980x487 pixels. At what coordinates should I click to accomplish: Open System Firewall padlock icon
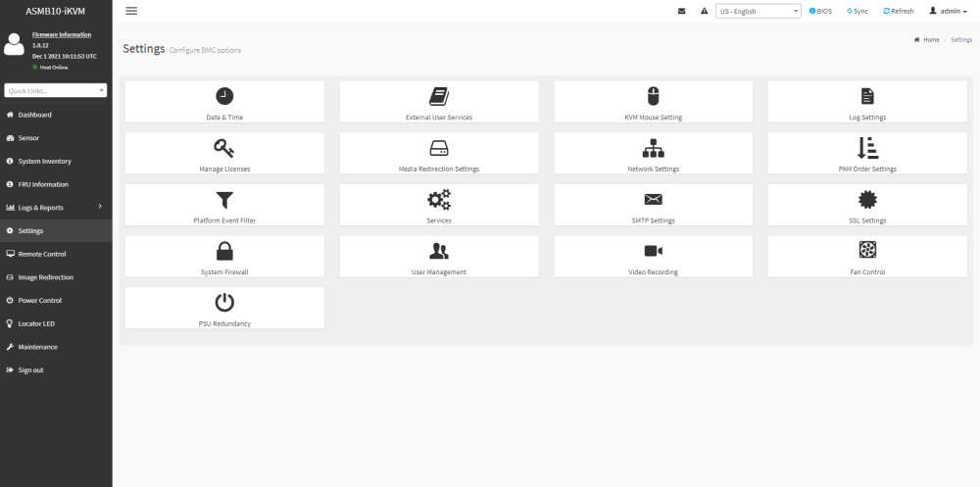(224, 251)
